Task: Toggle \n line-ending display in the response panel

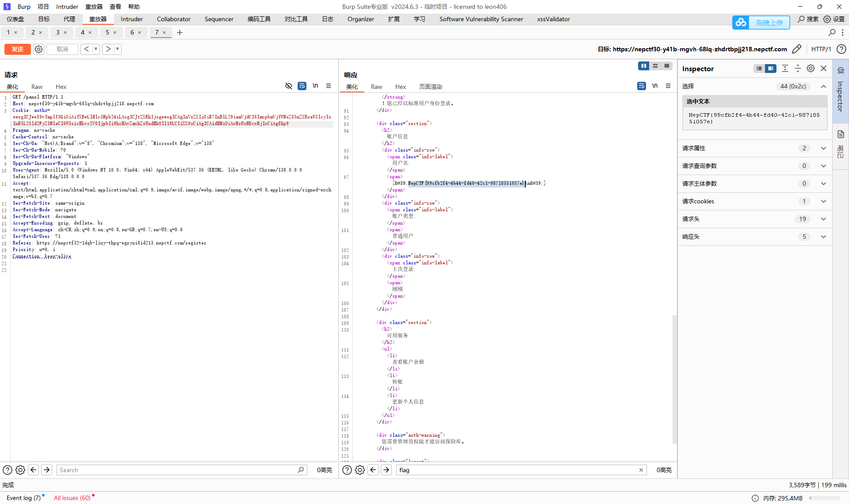Action: 655,86
